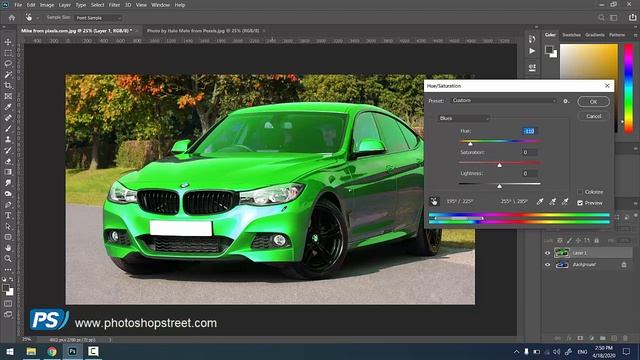Select the Move tool
Image resolution: width=640 pixels, height=360 pixels.
coord(8,42)
